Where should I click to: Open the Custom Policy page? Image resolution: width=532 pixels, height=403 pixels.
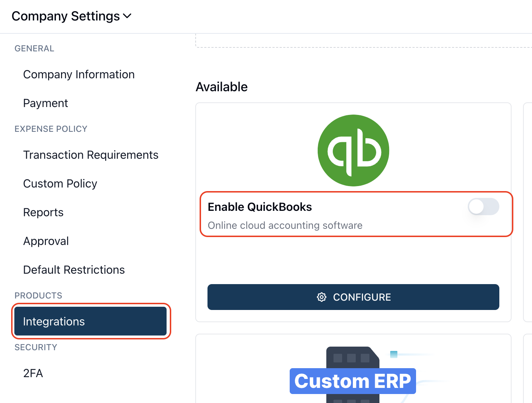(60, 184)
